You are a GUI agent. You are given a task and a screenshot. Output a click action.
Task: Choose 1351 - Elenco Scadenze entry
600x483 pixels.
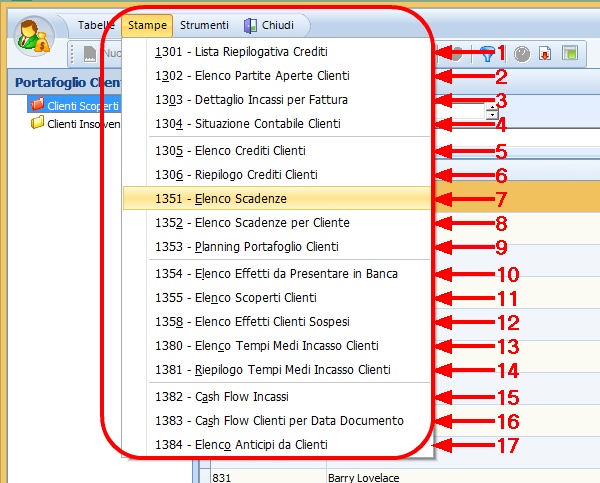click(220, 199)
